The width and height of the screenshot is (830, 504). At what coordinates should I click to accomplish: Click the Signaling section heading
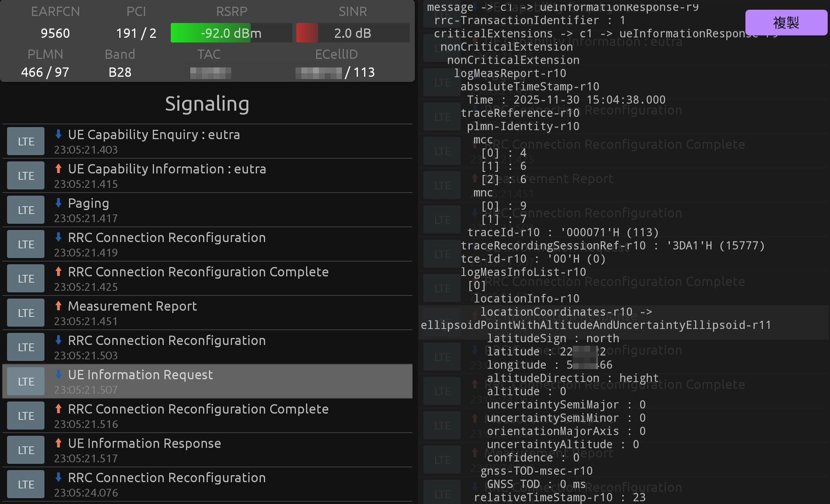[x=207, y=104]
